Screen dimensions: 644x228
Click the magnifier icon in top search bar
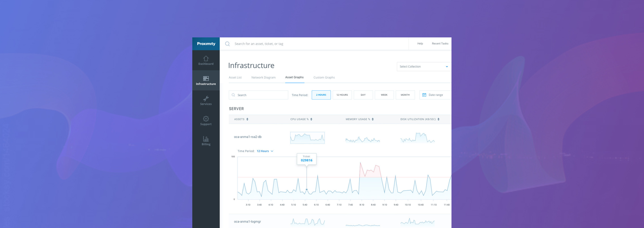click(x=227, y=44)
